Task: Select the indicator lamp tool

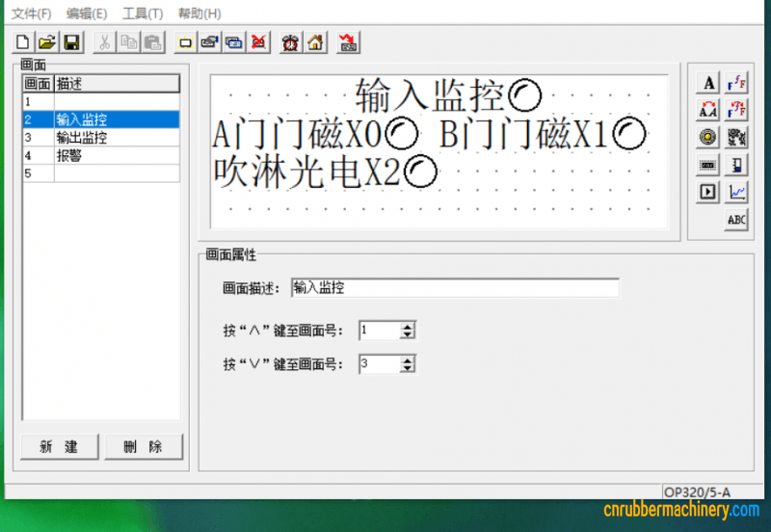Action: tap(708, 137)
